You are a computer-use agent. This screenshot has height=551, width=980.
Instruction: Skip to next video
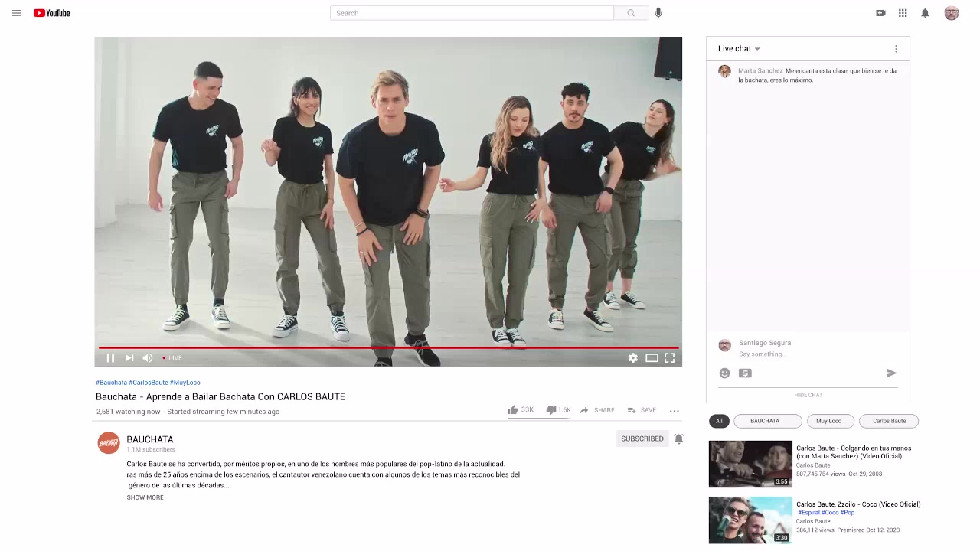pyautogui.click(x=129, y=358)
